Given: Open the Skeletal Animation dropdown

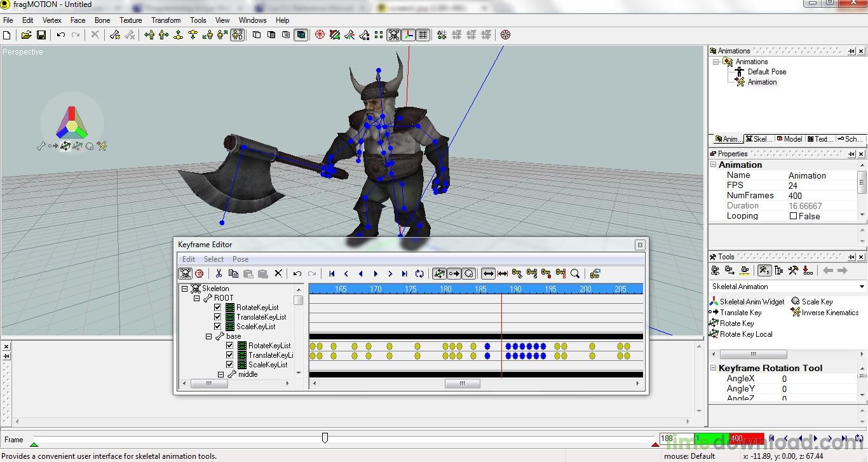Looking at the screenshot, I should [862, 287].
